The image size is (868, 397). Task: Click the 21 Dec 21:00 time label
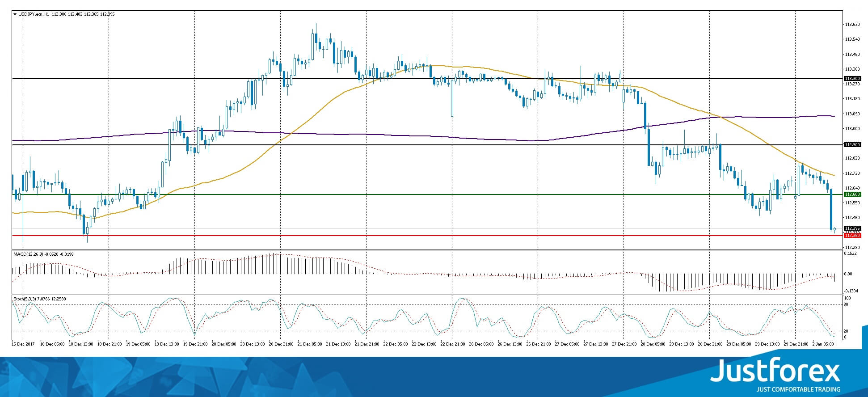point(367,344)
